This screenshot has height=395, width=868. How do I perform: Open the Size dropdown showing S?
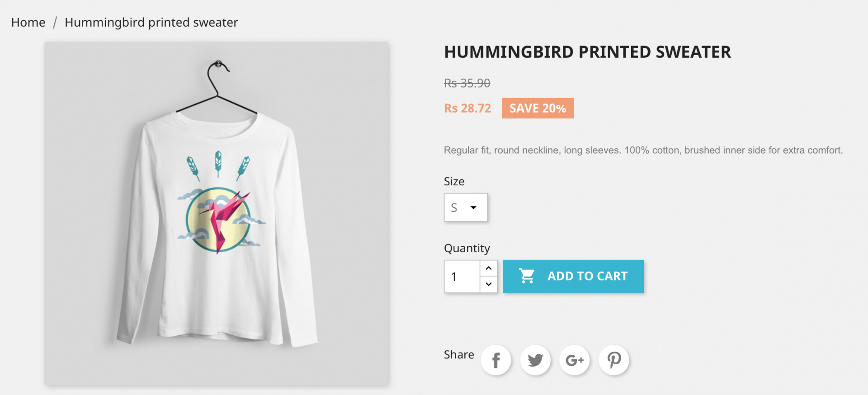pos(466,207)
